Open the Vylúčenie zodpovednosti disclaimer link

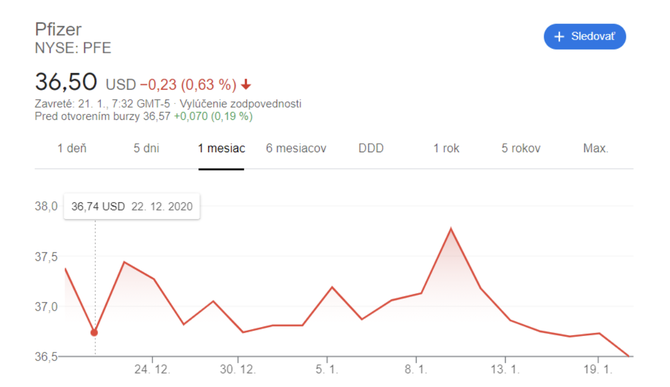pos(240,104)
